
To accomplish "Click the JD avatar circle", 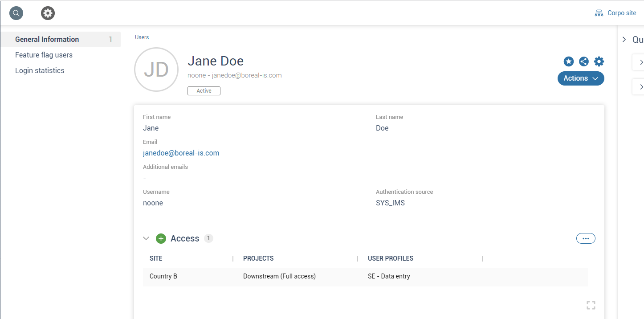I will (x=156, y=70).
